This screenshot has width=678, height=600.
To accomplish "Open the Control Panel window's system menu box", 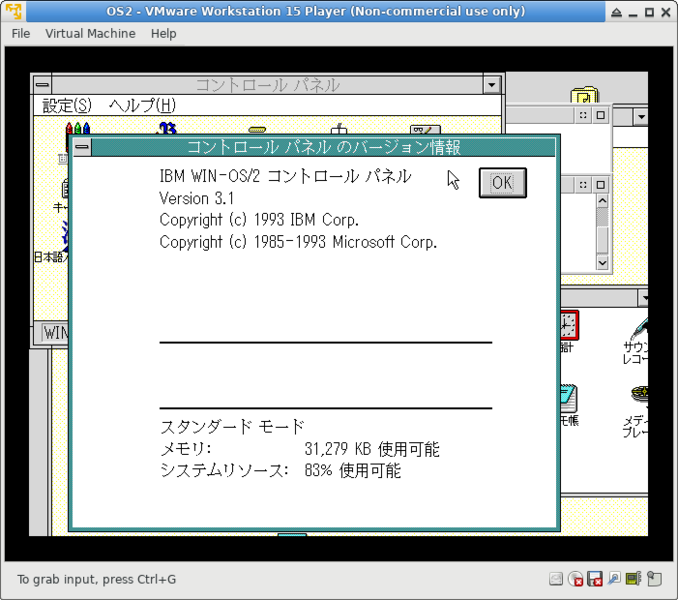I will click(x=42, y=84).
